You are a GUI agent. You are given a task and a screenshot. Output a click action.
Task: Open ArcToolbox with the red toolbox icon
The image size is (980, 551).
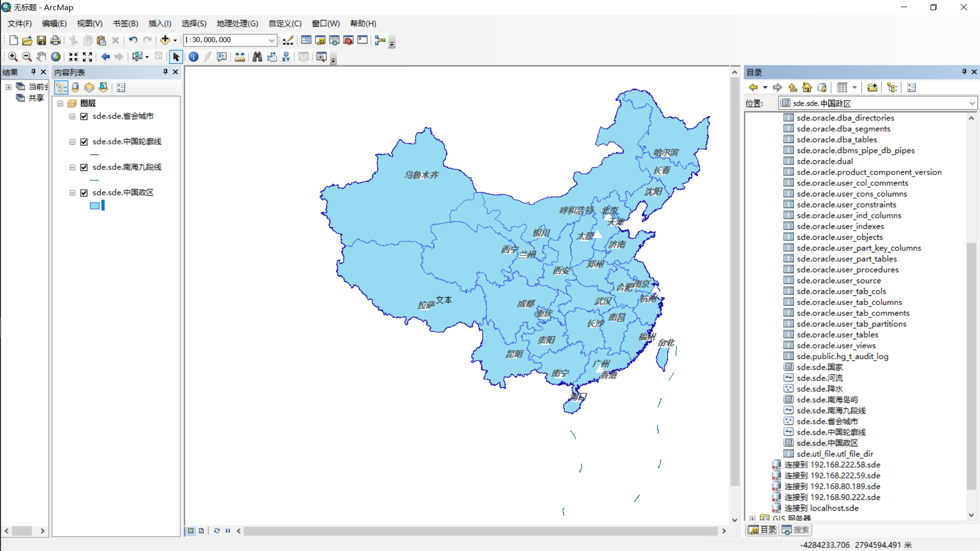[349, 40]
